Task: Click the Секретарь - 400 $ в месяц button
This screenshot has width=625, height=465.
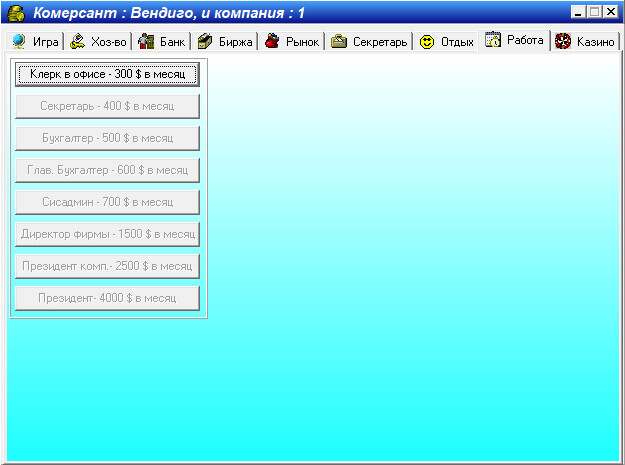Action: tap(107, 106)
